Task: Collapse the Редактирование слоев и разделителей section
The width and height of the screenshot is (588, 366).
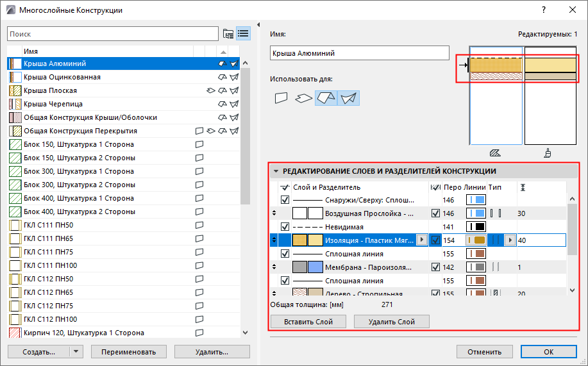Action: pos(276,171)
